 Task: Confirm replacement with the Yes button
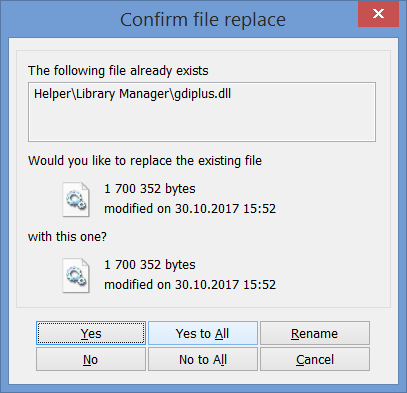(91, 333)
